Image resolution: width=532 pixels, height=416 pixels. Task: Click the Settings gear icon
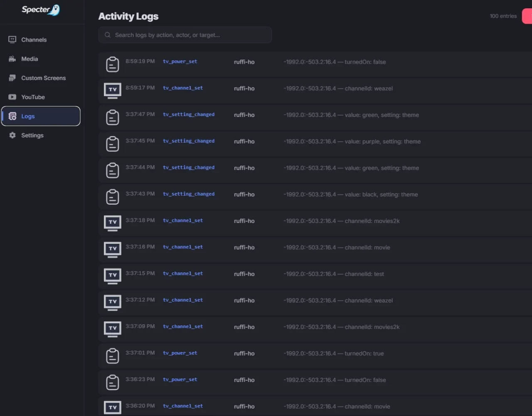[12, 135]
